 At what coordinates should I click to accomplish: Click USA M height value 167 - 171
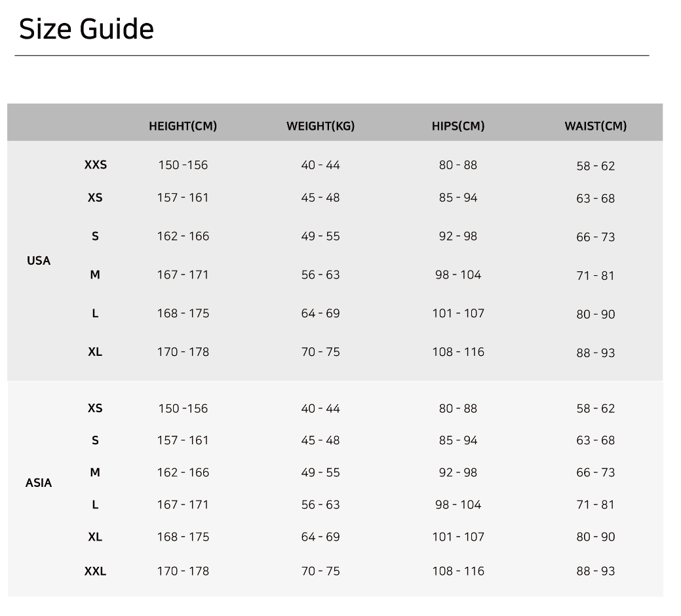(183, 275)
